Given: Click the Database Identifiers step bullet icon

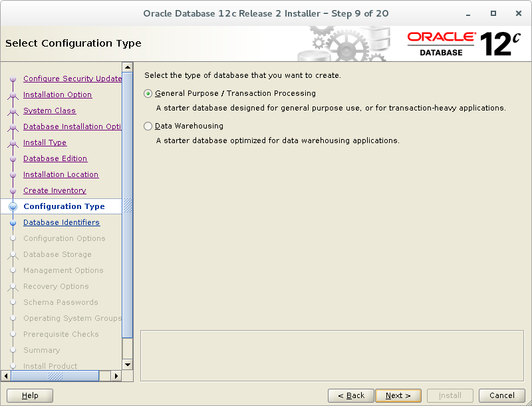Looking at the screenshot, I should point(13,223).
